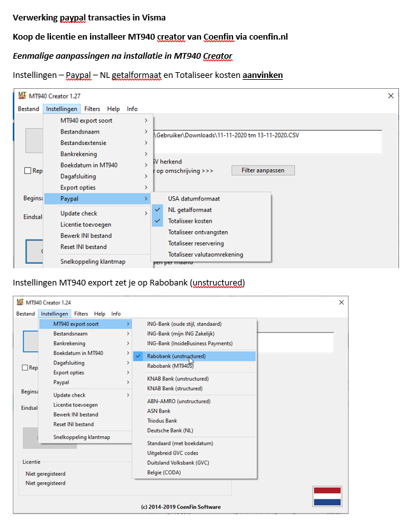The width and height of the screenshot is (415, 532).
Task: Expand the Paypal submenu arrow in the 1.24 window
Action: tap(128, 383)
